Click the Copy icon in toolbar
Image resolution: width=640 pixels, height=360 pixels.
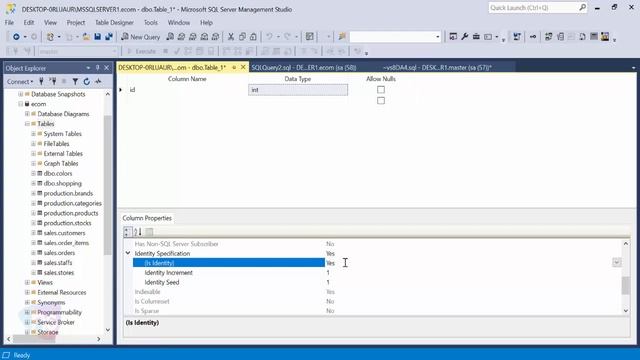[242, 37]
